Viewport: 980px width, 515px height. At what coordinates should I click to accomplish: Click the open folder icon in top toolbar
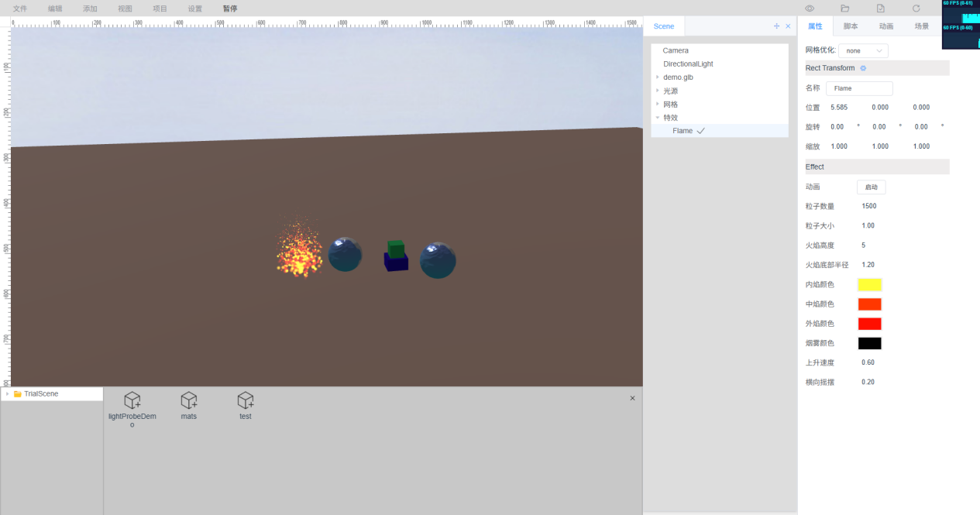845,9
